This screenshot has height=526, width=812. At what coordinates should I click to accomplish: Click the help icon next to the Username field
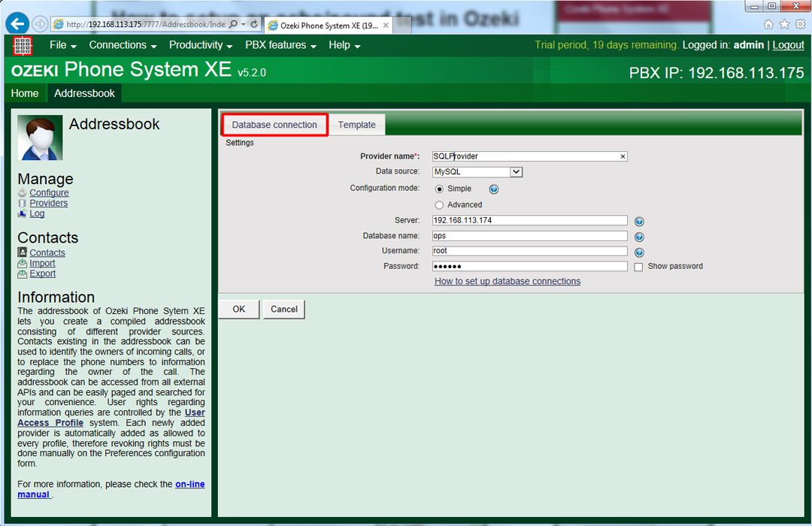(x=640, y=252)
